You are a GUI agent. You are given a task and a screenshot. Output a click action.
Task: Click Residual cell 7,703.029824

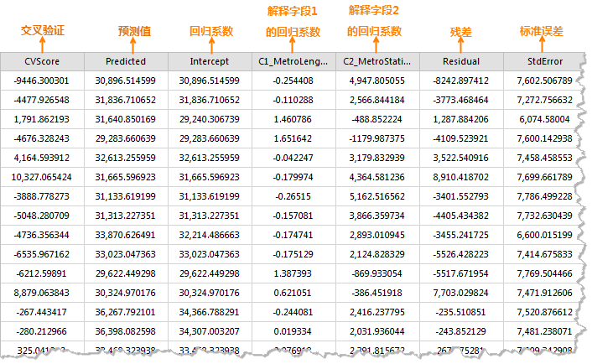(460, 293)
